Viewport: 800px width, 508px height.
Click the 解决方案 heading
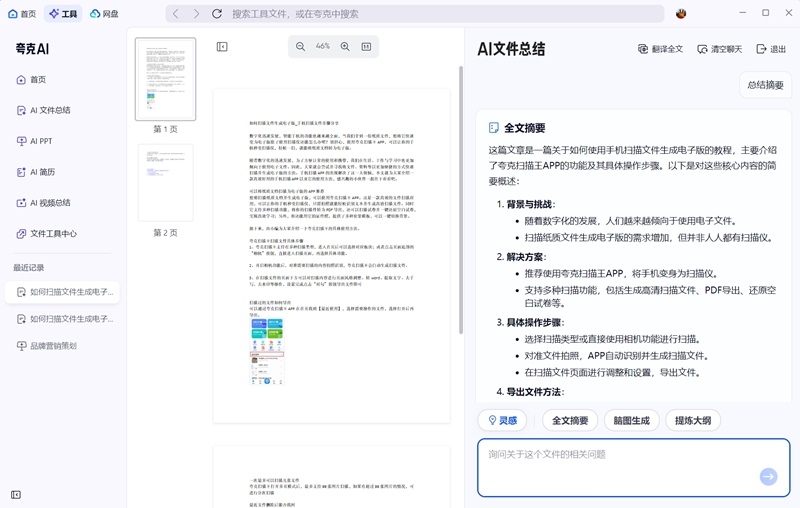(x=524, y=257)
